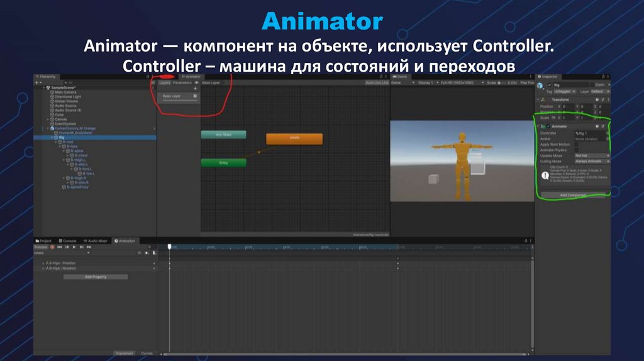Toggle the Rig object active checkbox
The height and width of the screenshot is (361, 644).
tap(550, 85)
